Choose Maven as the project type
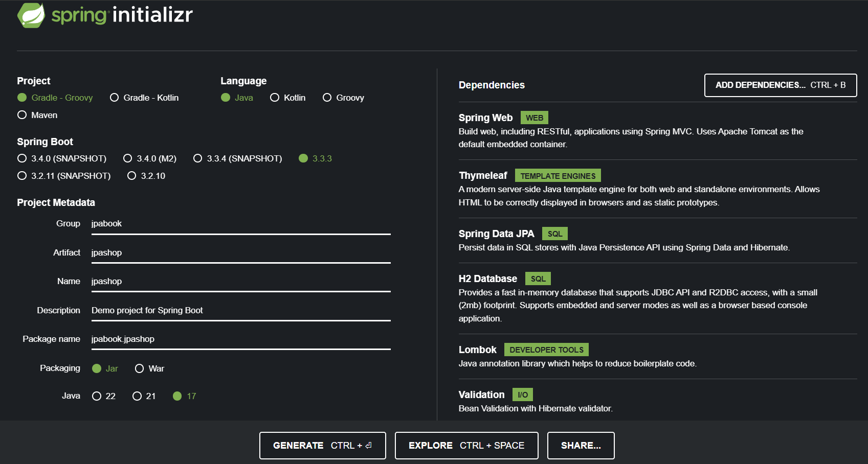868x464 pixels. (x=37, y=115)
